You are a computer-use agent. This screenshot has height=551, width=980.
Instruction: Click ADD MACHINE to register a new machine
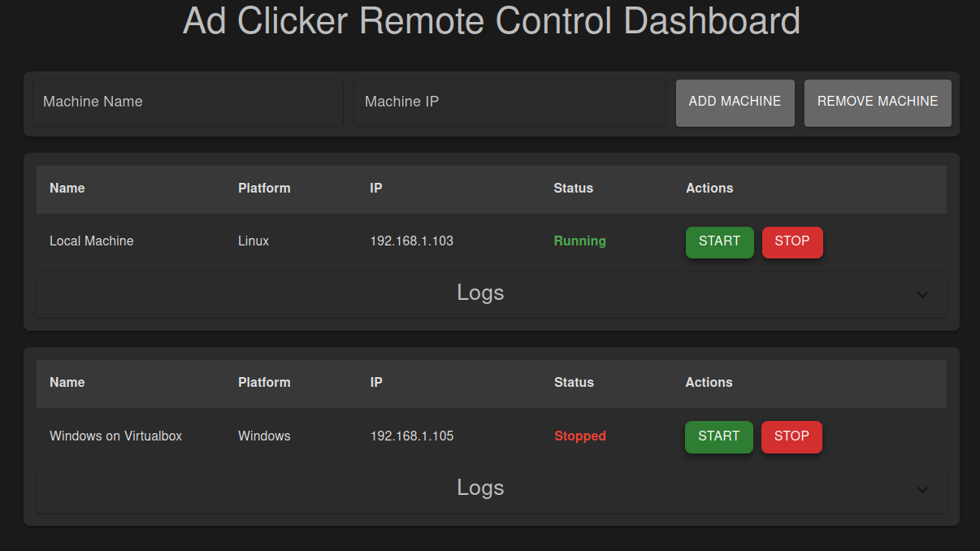[735, 102]
